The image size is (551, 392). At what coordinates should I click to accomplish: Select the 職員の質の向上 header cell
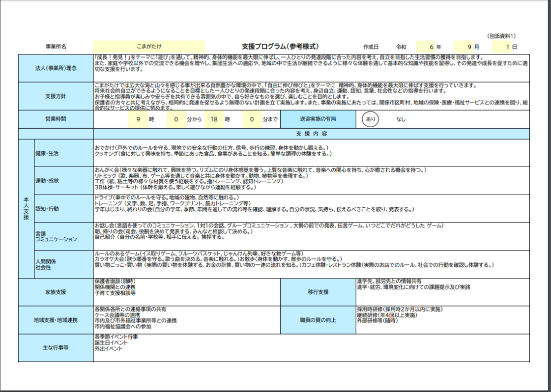pos(318,320)
